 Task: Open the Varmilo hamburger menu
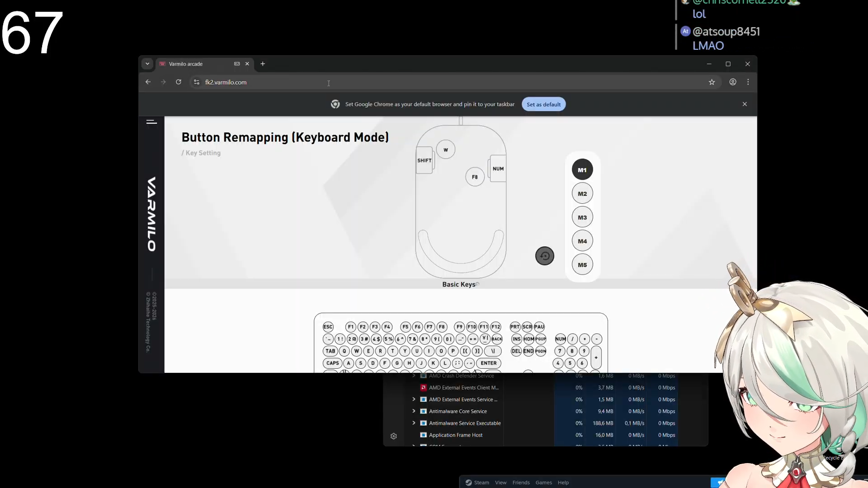click(151, 122)
